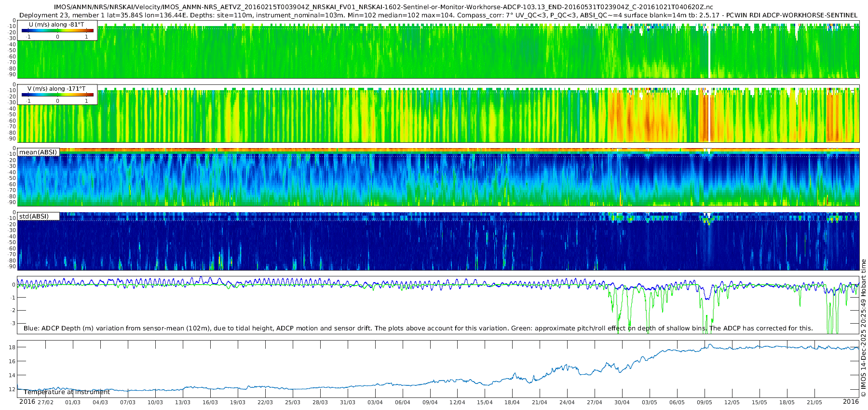Viewport: 868px width, 410px height.
Task: Click the -2 tick on depth variation axis
Action: click(x=14, y=310)
